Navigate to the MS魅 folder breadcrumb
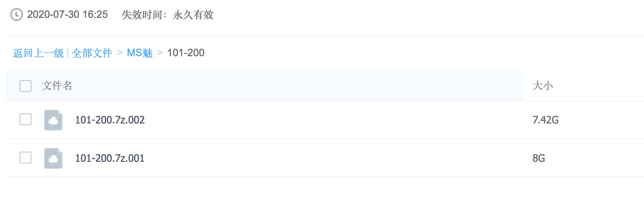Image resolution: width=644 pixels, height=218 pixels. [x=140, y=53]
